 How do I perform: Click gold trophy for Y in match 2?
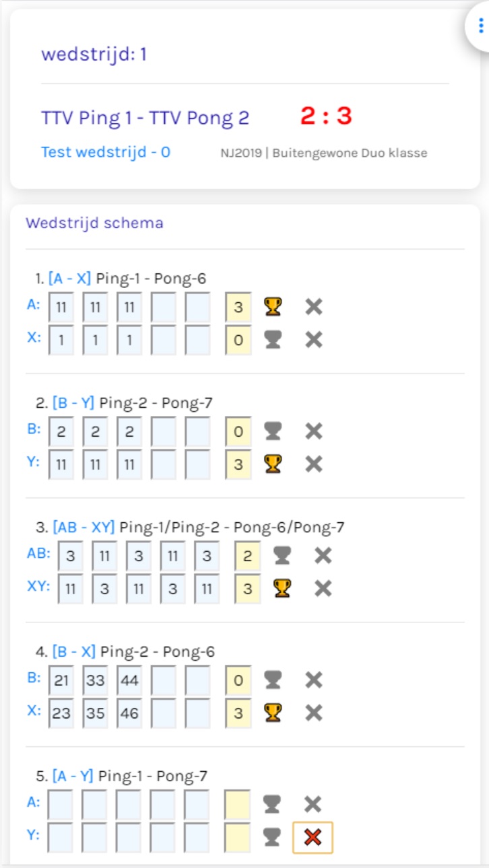pyautogui.click(x=273, y=464)
